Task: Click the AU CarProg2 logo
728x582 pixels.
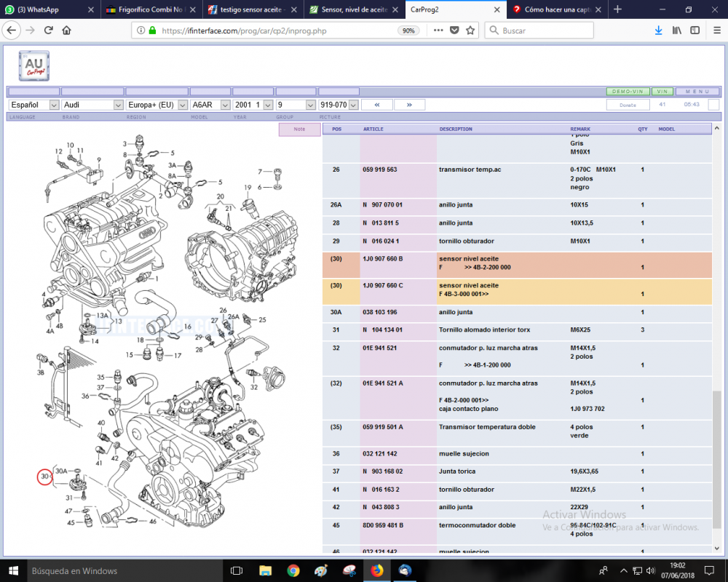Action: pos(34,66)
